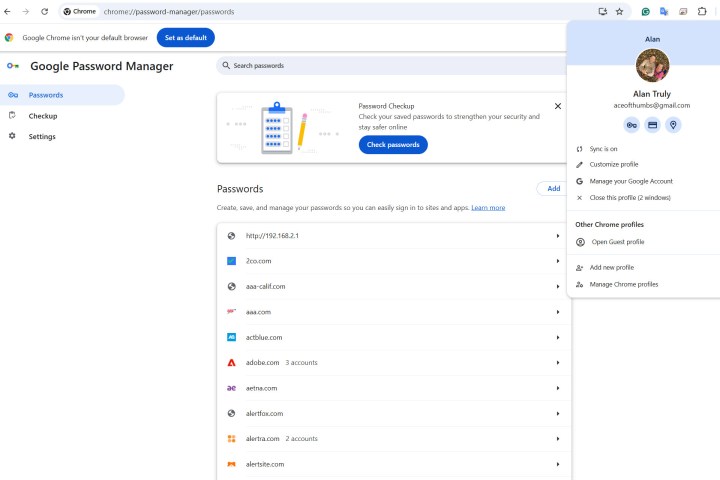Click the install app icon in address bar
The height and width of the screenshot is (480, 720).
point(602,11)
